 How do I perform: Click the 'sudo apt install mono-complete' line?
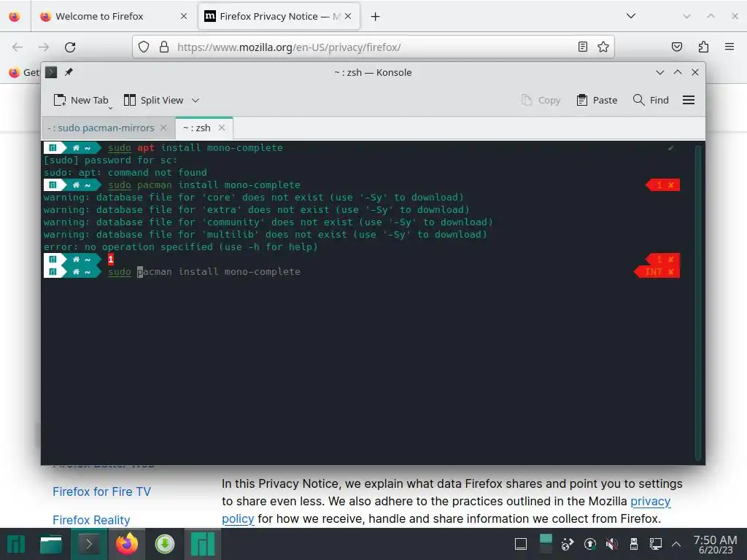point(196,147)
